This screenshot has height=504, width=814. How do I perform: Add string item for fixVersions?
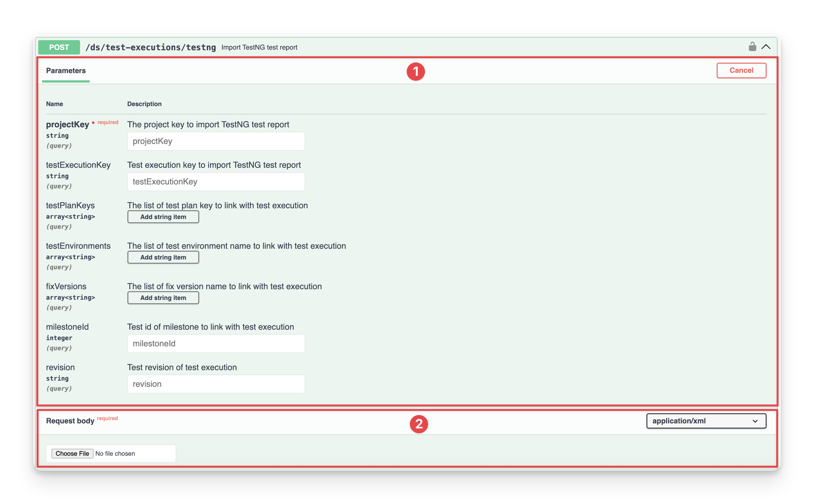(163, 298)
